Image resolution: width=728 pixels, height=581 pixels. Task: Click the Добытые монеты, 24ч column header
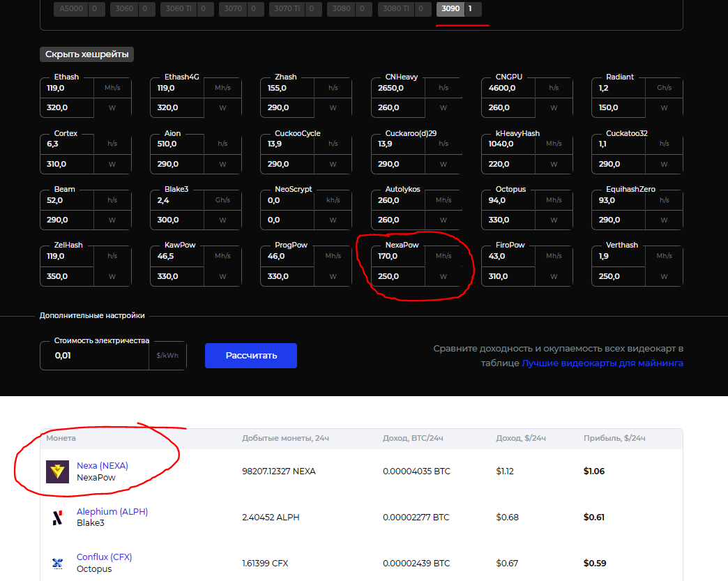point(285,439)
